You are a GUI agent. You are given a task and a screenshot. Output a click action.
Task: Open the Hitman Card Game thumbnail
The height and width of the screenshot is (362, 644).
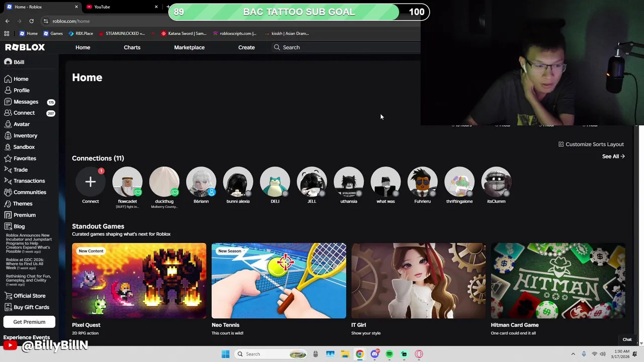click(x=558, y=281)
